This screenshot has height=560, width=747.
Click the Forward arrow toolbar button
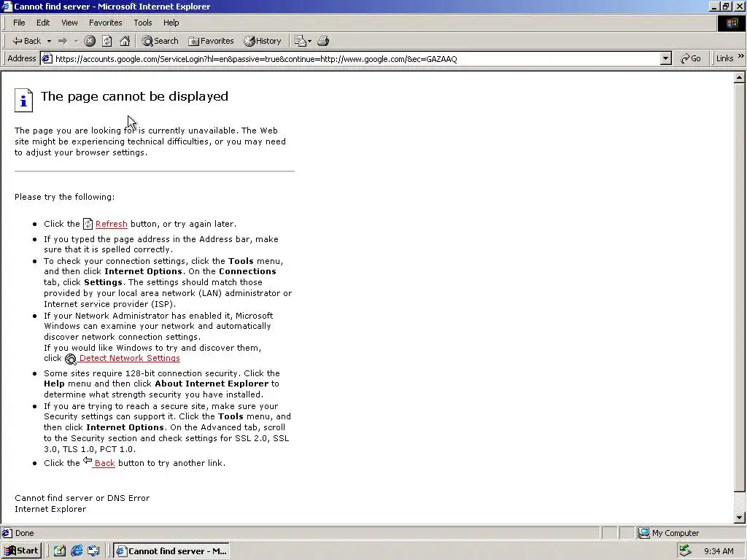(63, 41)
